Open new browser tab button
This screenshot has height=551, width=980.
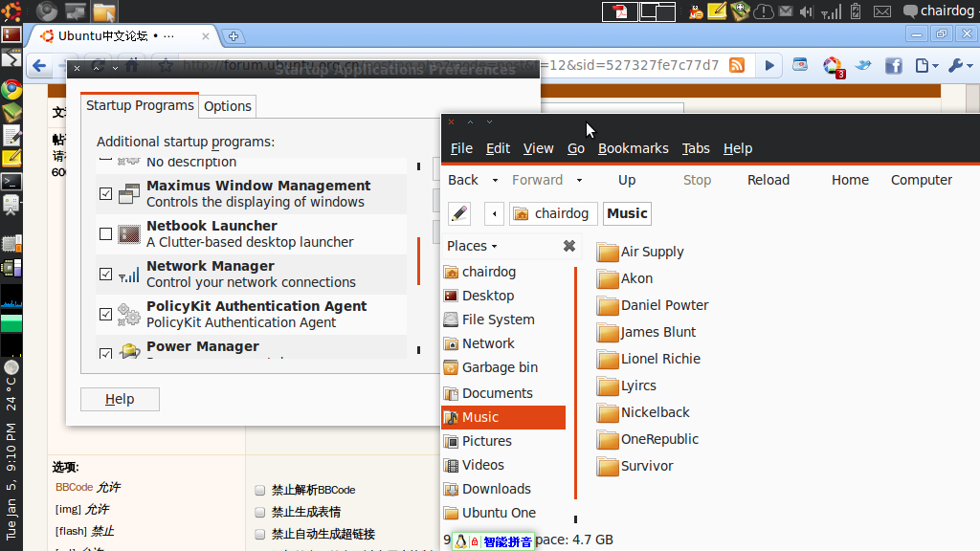coord(234,36)
